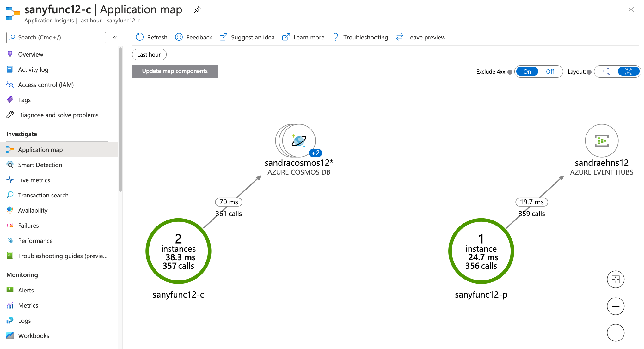Image resolution: width=644 pixels, height=349 pixels.
Task: Click the sidebar vertical scrollbar
Action: 120,120
